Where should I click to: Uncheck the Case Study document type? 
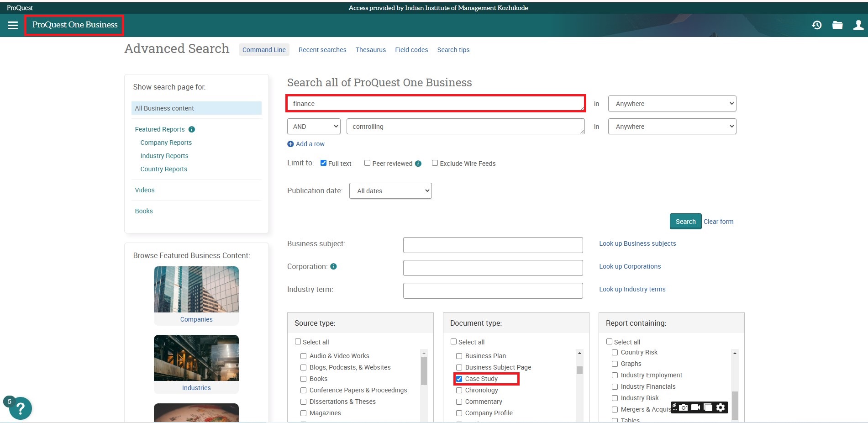pos(459,379)
